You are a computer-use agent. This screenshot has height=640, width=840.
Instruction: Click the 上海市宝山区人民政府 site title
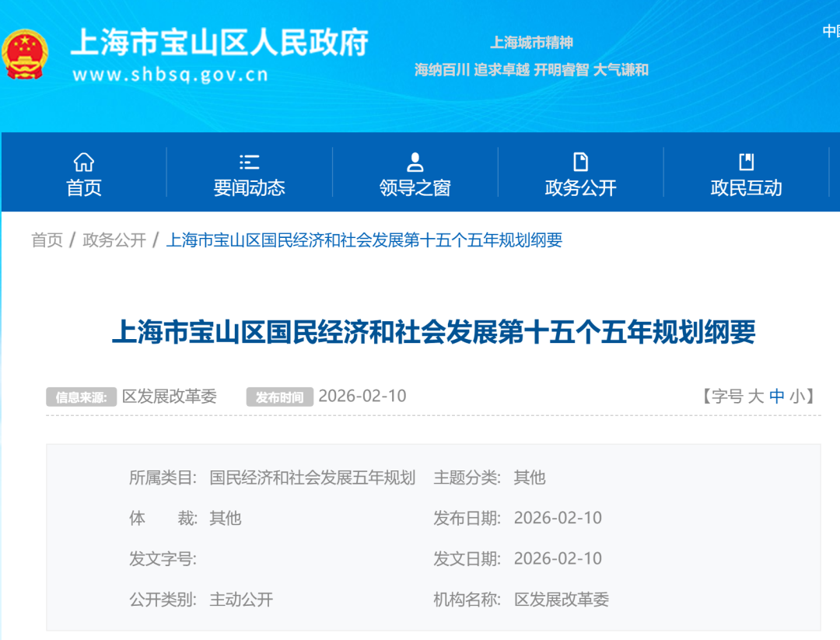tap(219, 43)
